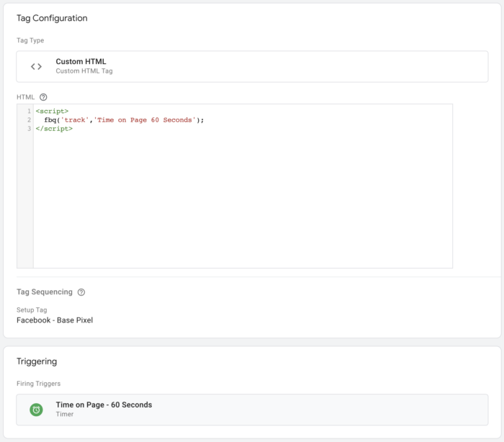Click the Tag Sequencing label

click(x=45, y=292)
